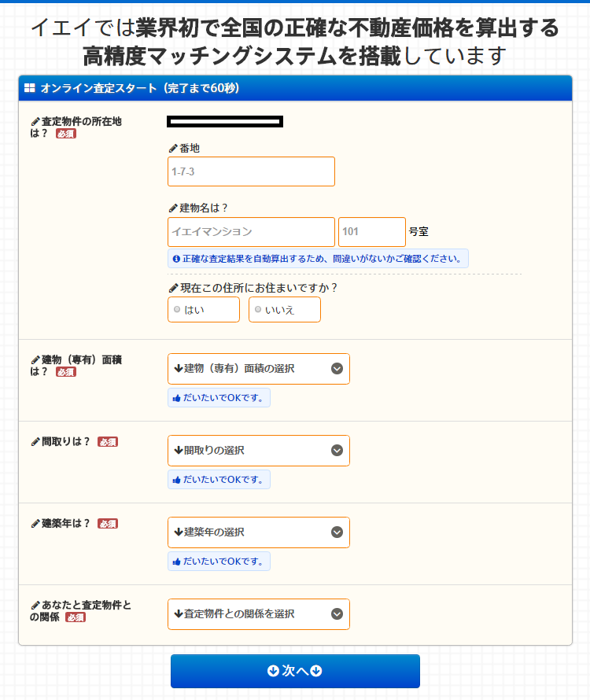Click the thumbs-up icon under 建物（専有）面積

[176, 397]
